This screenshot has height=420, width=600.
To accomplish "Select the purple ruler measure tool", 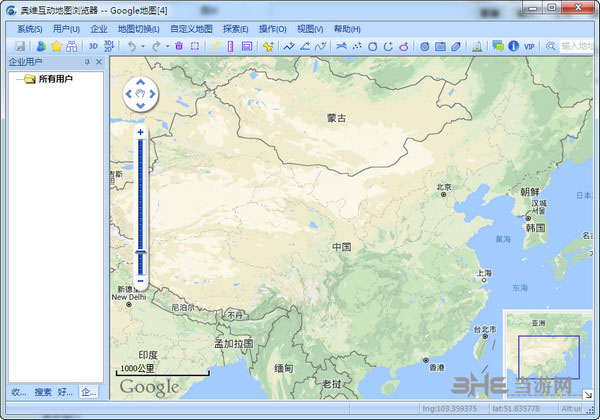I will [x=230, y=46].
